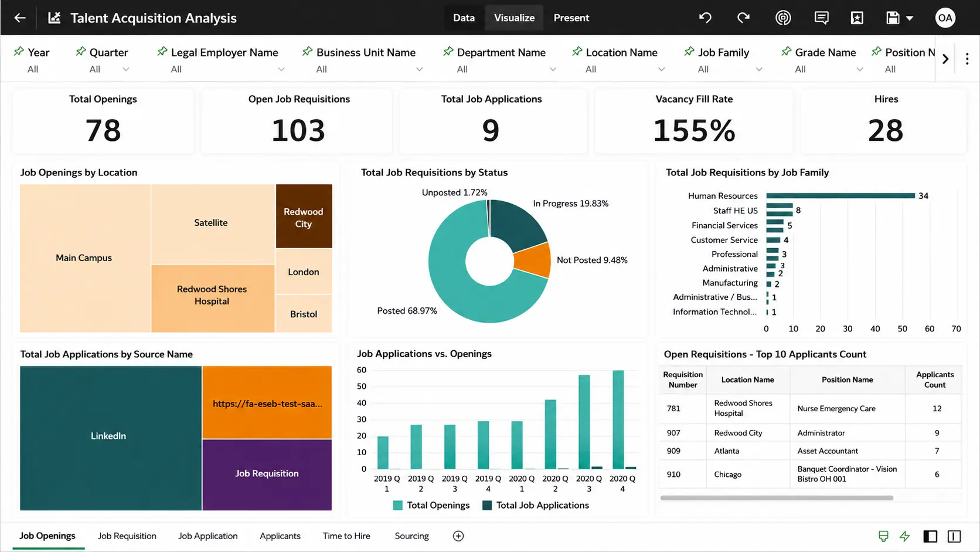Click the Total Openings 78 tile

pos(103,121)
